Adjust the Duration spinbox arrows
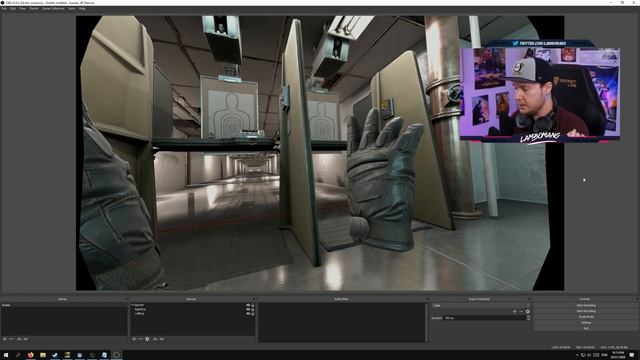 (528, 318)
